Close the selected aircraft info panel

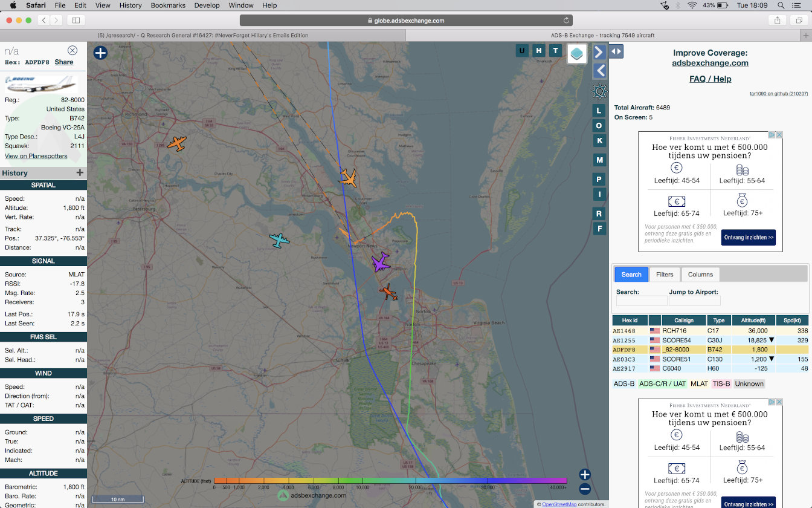(72, 50)
